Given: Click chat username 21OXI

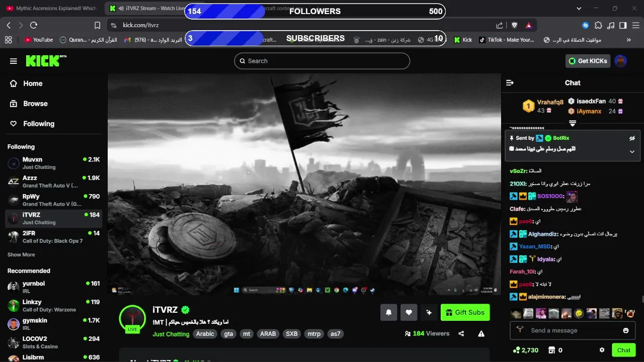Looking at the screenshot, I should 518,184.
